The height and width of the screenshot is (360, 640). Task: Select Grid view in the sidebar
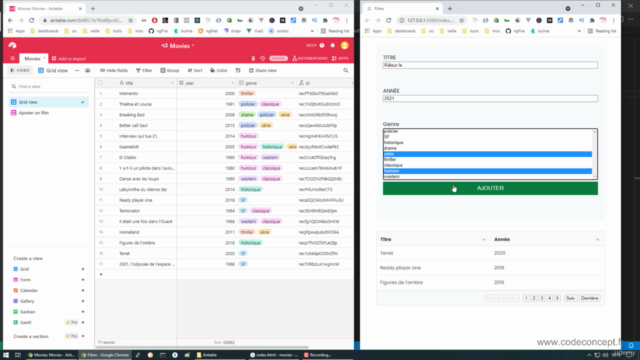tap(48, 102)
